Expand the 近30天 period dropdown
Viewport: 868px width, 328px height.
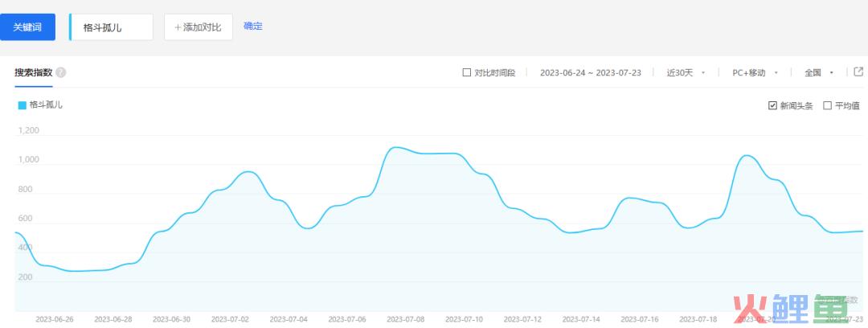tap(686, 72)
